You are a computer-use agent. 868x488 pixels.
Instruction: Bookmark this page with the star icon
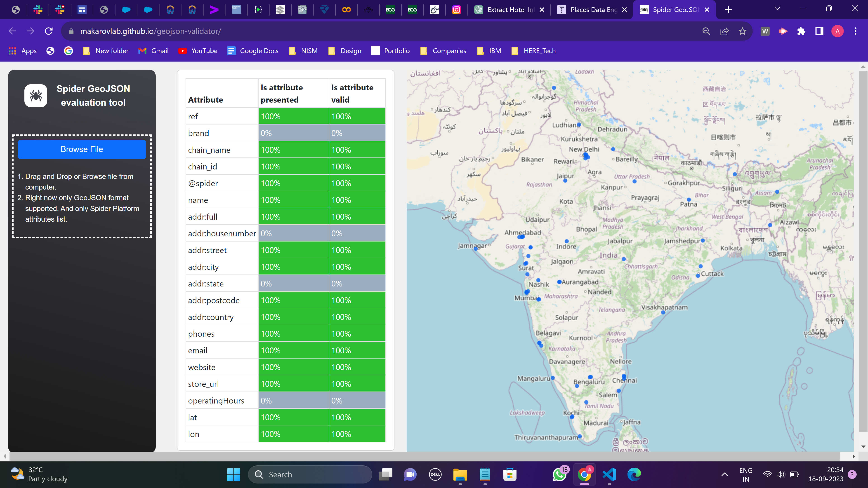pos(742,31)
